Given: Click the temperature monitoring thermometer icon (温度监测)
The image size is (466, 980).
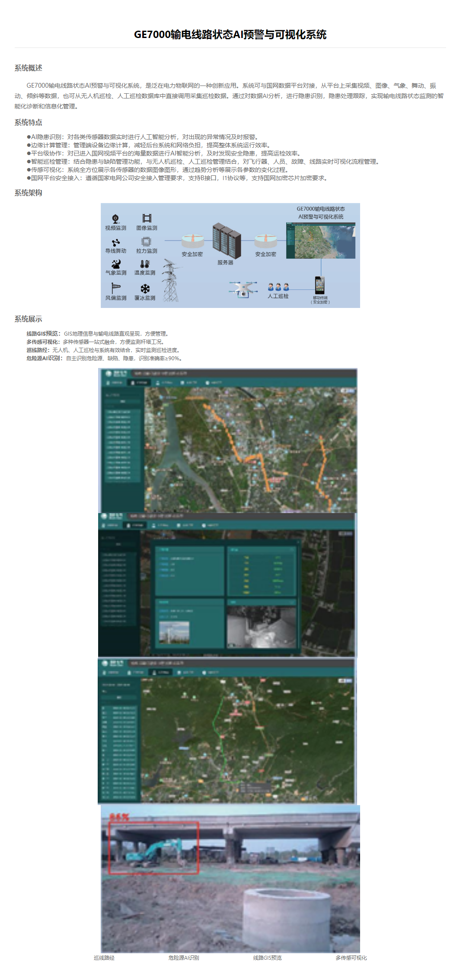Looking at the screenshot, I should click(x=145, y=264).
